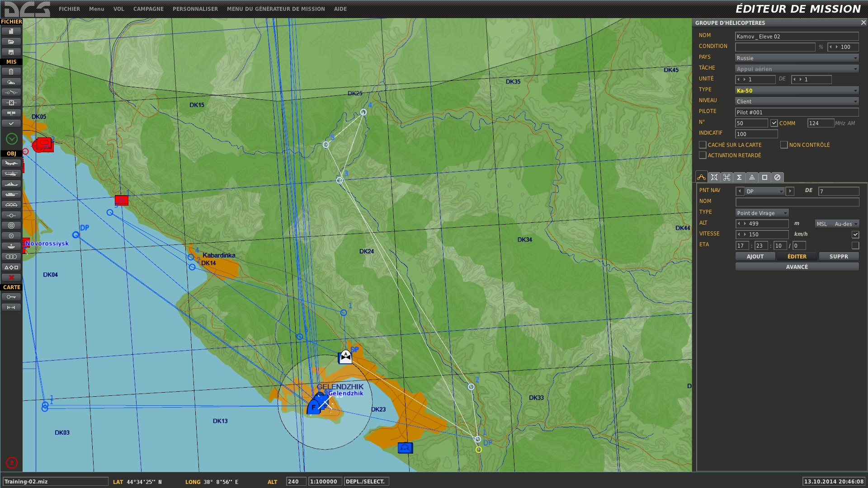Close the GROUPE D'HÉLICOPTÈRES panel
Viewport: 868px width, 488px height.
coord(863,23)
